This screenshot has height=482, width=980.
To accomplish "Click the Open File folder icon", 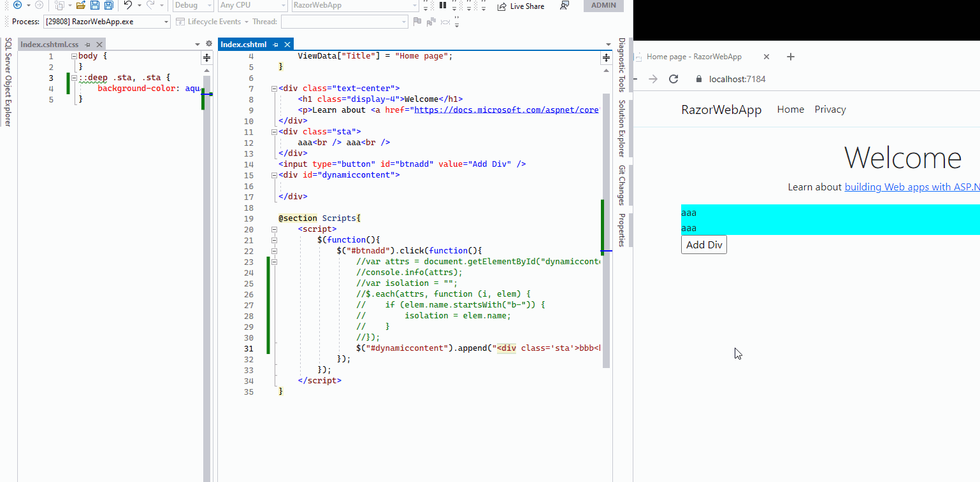I will pos(80,5).
